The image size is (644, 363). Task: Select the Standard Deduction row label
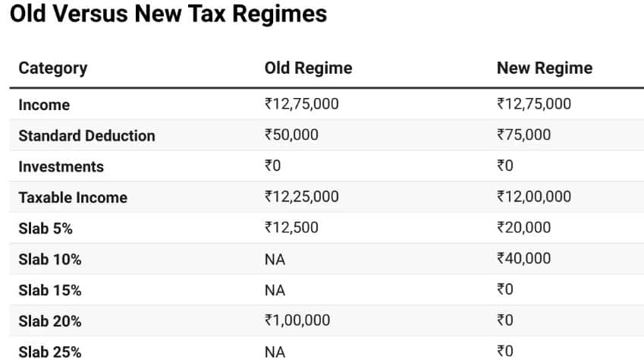(x=86, y=136)
